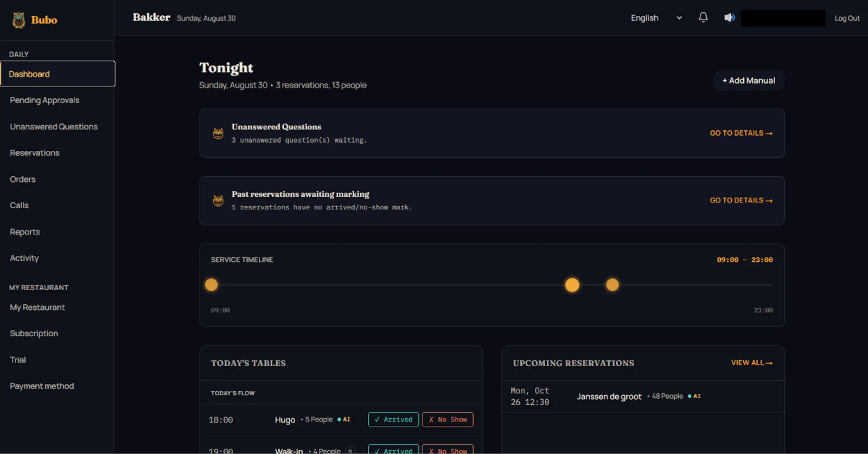Open the Activity page
This screenshot has width=868, height=454.
click(x=24, y=258)
